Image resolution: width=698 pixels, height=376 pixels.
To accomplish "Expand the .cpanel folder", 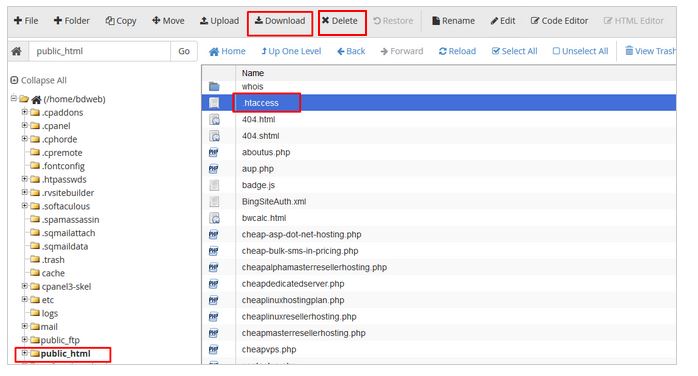I will (x=25, y=125).
